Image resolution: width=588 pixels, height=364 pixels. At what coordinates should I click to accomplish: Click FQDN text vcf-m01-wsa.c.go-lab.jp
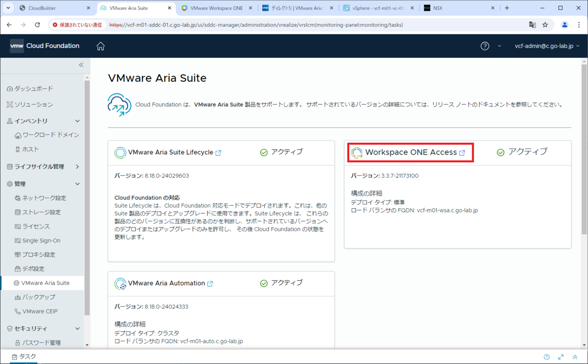[x=447, y=210]
